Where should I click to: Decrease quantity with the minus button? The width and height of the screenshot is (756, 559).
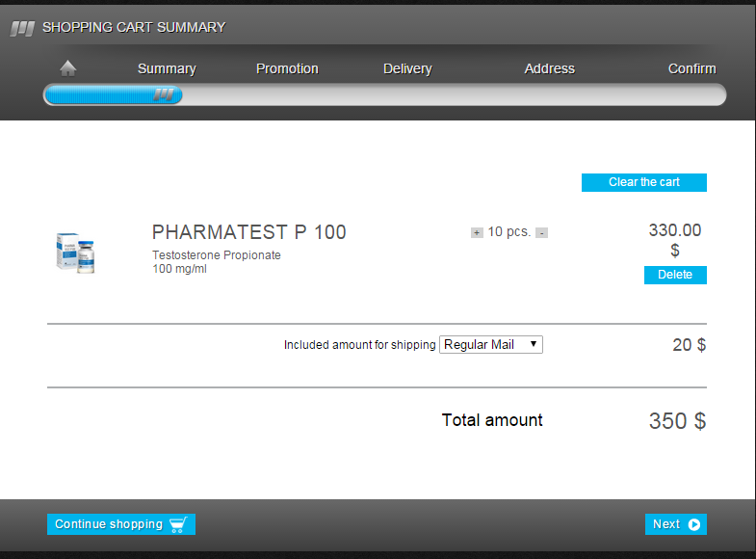pyautogui.click(x=541, y=232)
